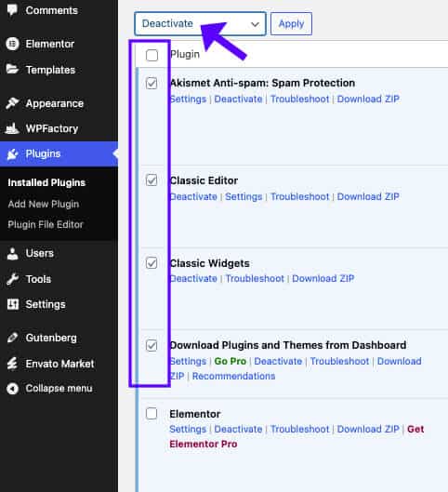
Task: Click the Users person icon
Action: [x=12, y=254]
